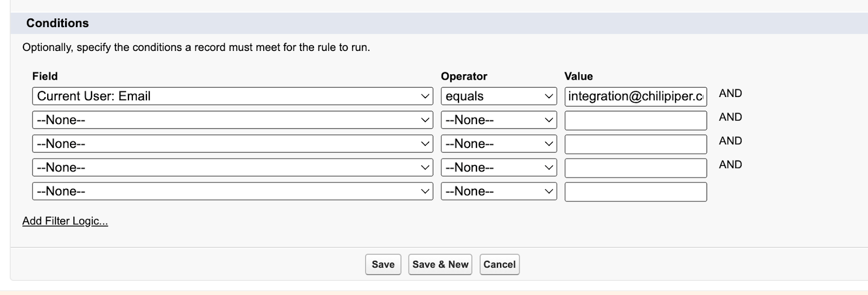Open second row Field dropdown showing --None--
The width and height of the screenshot is (868, 295).
point(233,120)
